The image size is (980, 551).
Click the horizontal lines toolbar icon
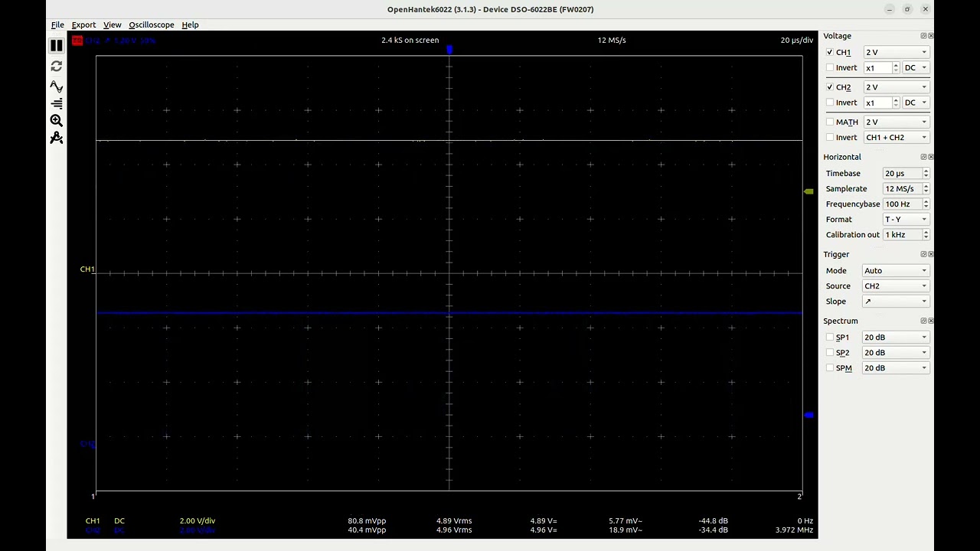(56, 103)
